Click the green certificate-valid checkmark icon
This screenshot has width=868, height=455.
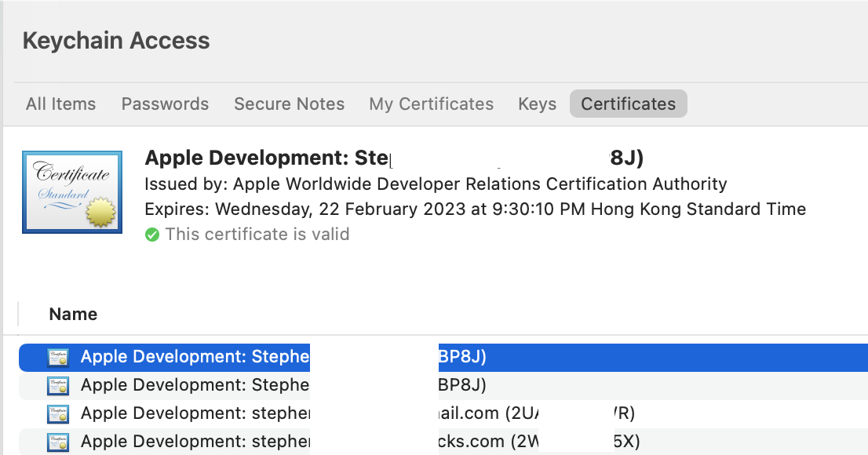[x=152, y=235]
